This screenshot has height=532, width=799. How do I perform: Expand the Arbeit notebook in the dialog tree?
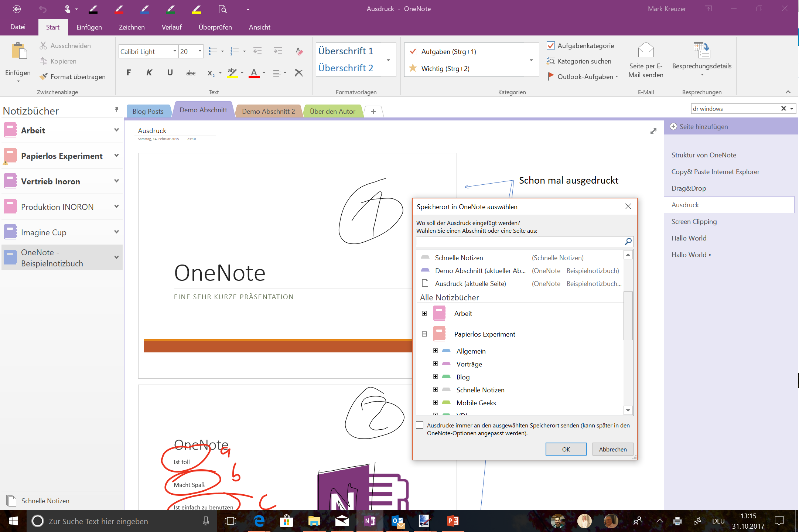click(424, 313)
